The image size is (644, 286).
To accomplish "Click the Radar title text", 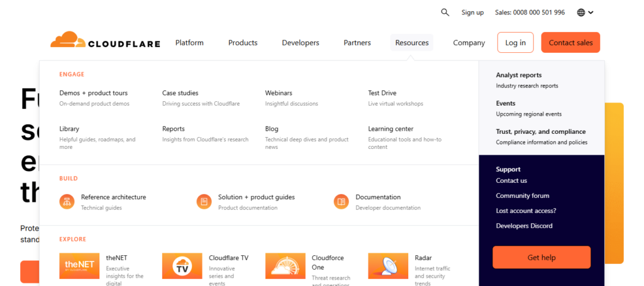I will tap(423, 258).
